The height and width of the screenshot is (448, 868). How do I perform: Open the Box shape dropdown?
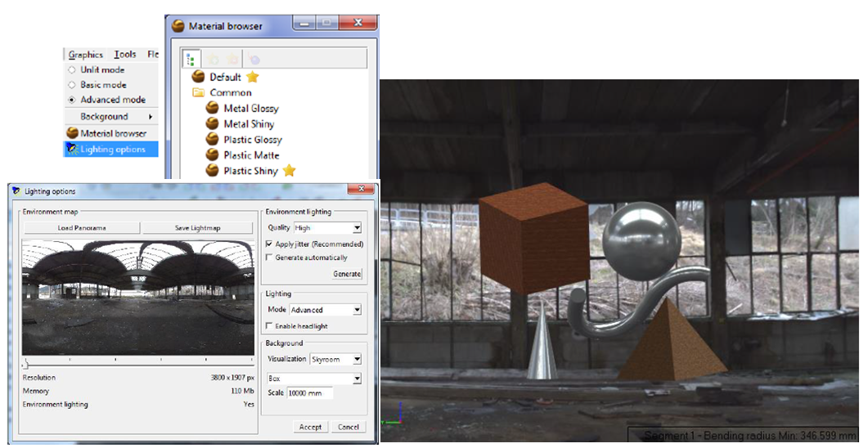pos(314,379)
